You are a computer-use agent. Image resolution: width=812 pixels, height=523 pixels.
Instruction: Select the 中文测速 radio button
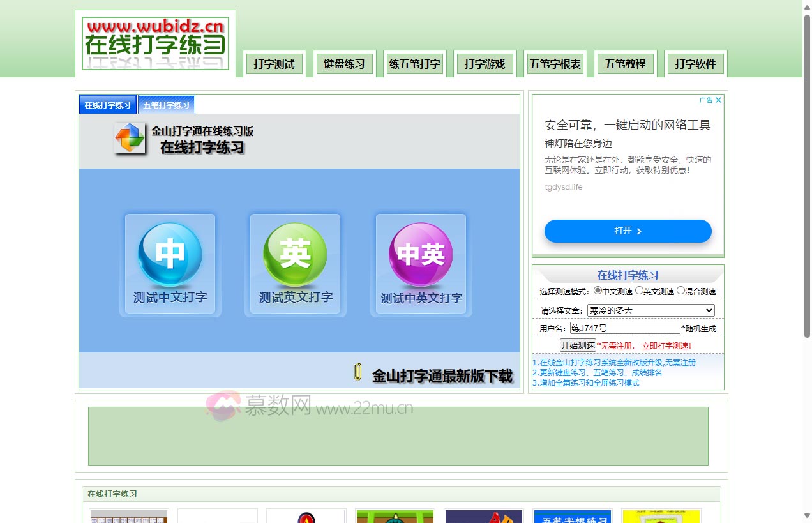click(x=598, y=291)
